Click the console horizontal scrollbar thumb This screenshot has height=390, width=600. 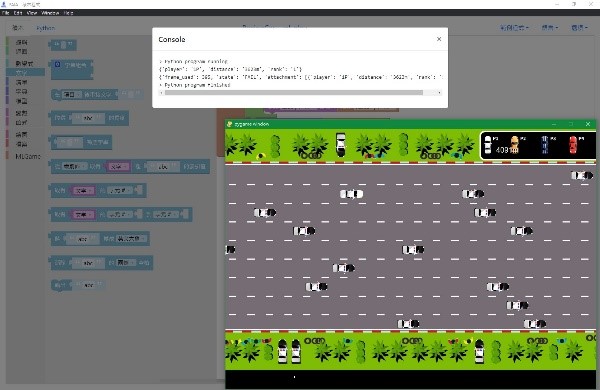pos(294,93)
